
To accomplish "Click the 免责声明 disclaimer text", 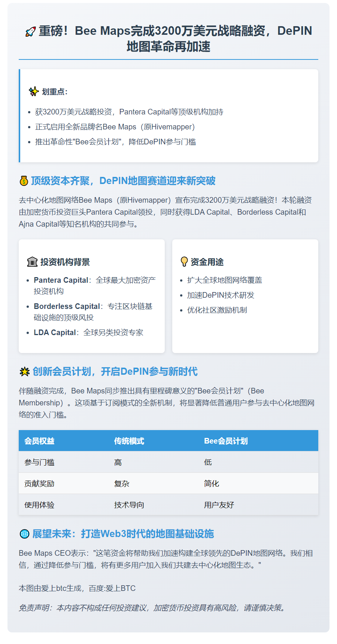I will click(x=153, y=608).
